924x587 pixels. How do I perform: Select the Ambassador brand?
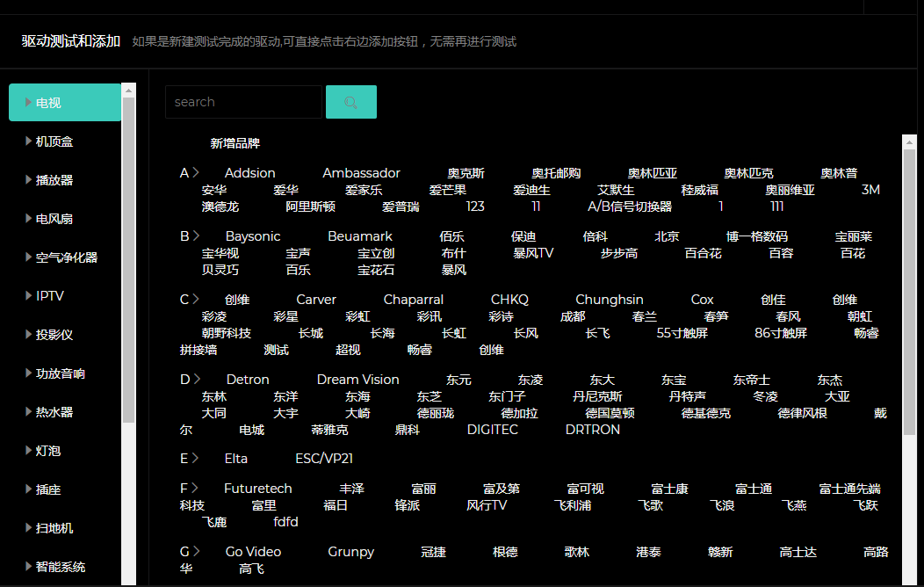361,173
